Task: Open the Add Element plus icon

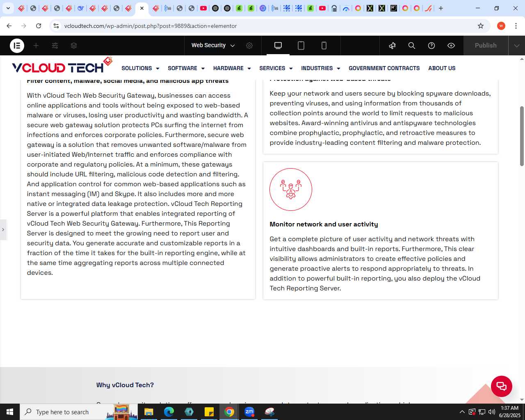Action: [x=36, y=46]
